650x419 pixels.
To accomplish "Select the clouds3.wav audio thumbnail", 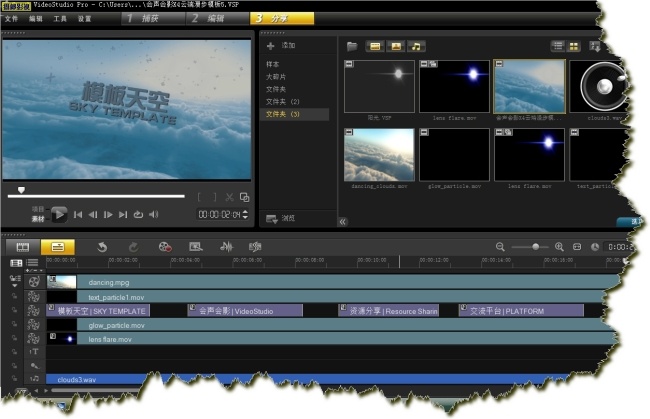I will [599, 86].
